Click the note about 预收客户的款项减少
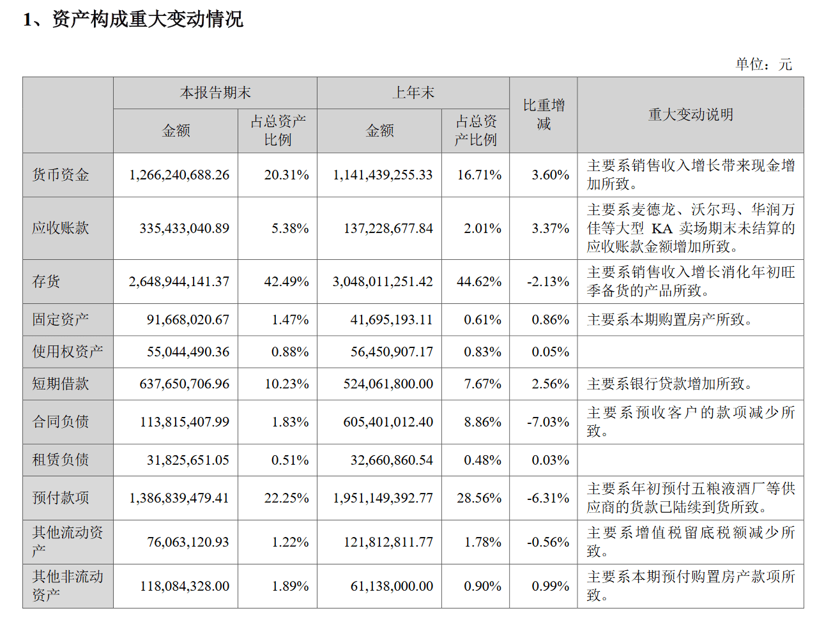The width and height of the screenshot is (840, 620). tap(691, 422)
